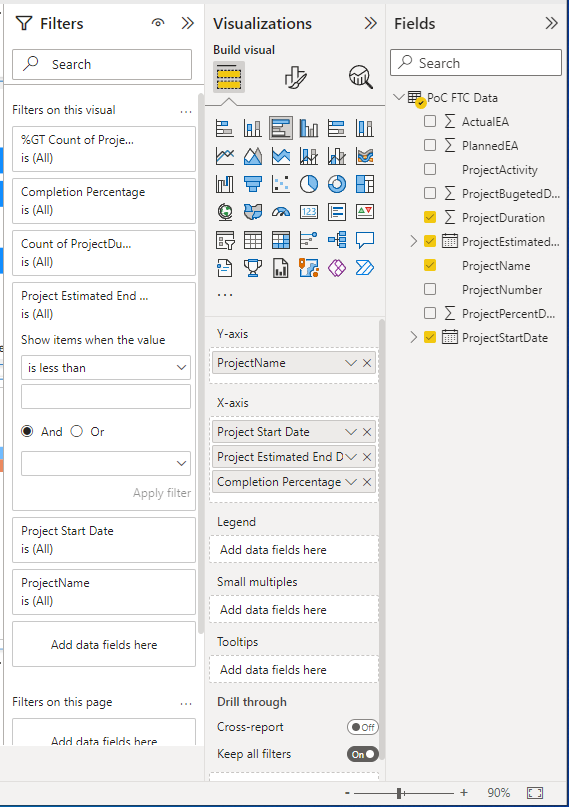The image size is (569, 807).
Task: Open the second empty condition dropdown
Action: (106, 463)
